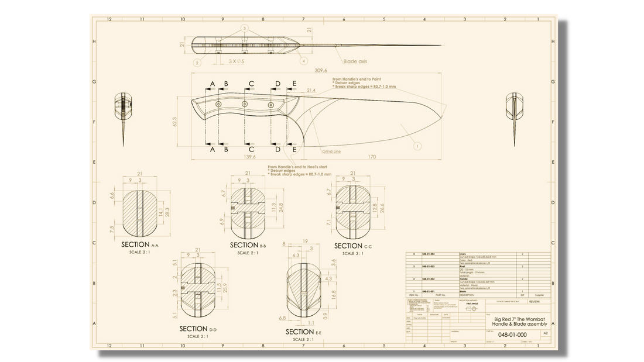Click balloon callout 1 on the blade
Screen dimensions: 644x362
(x=417, y=146)
